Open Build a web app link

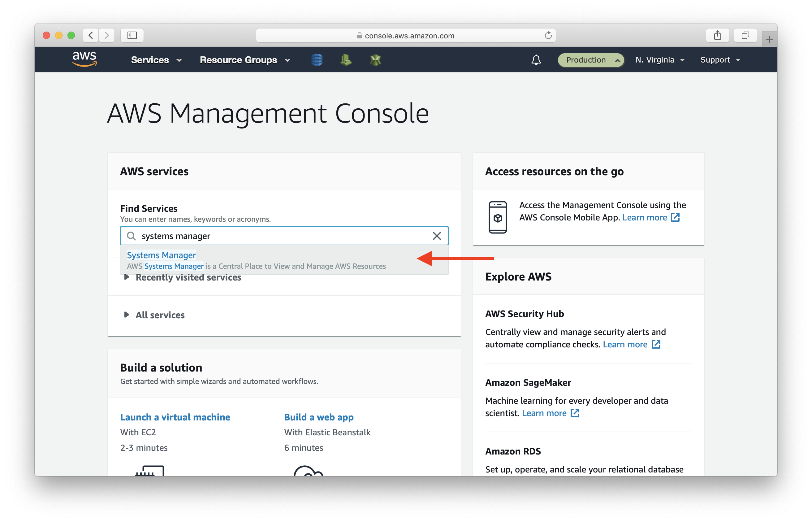[x=319, y=417]
